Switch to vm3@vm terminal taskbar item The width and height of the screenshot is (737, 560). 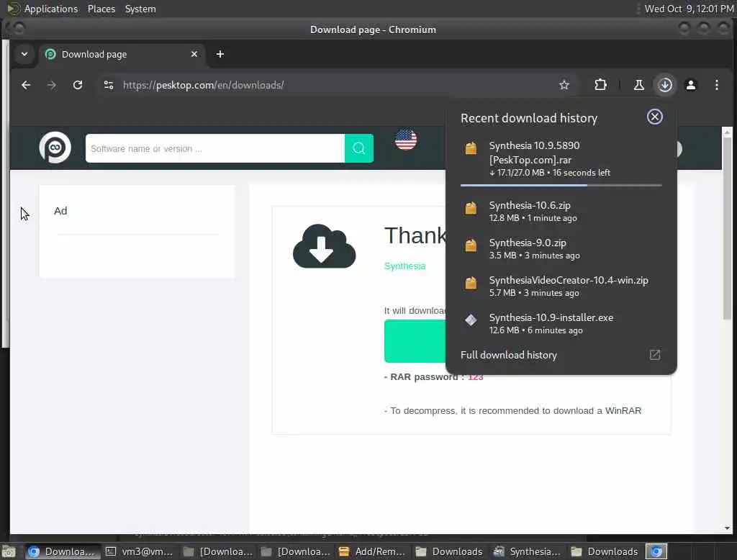pyautogui.click(x=140, y=551)
